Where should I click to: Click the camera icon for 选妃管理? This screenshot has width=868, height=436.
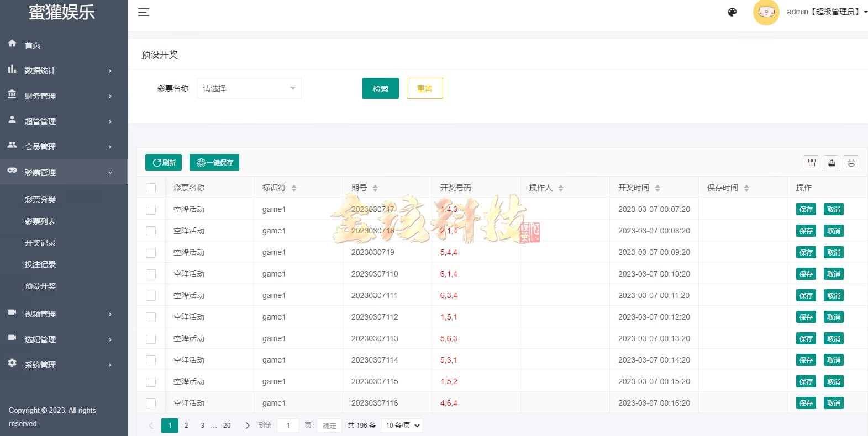click(12, 337)
